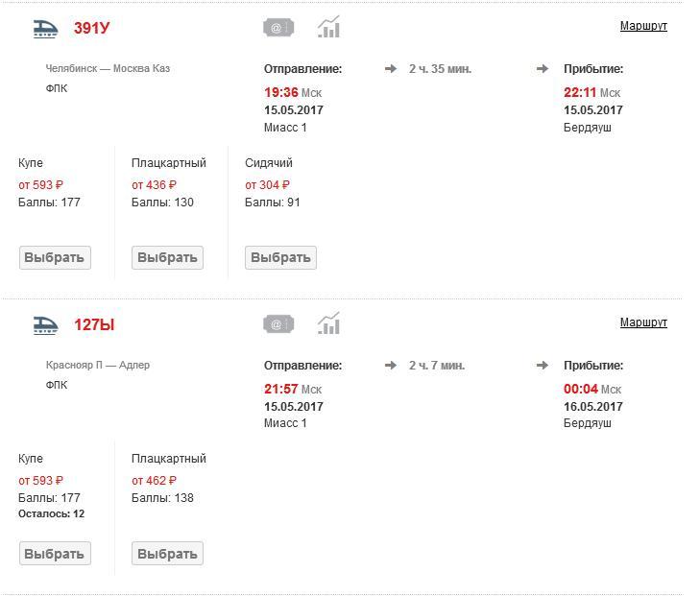This screenshot has width=700, height=596.
Task: Open the Маршрут link for train 127Ы
Action: 643,322
